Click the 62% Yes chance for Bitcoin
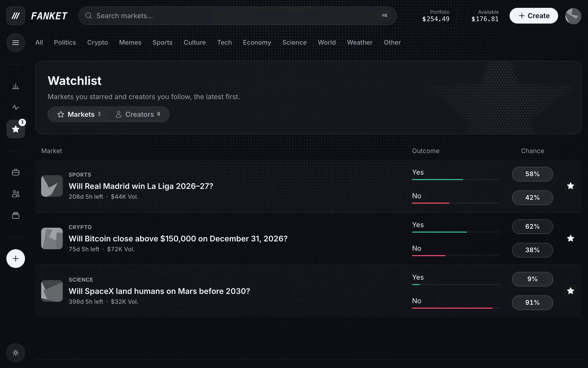 [532, 227]
